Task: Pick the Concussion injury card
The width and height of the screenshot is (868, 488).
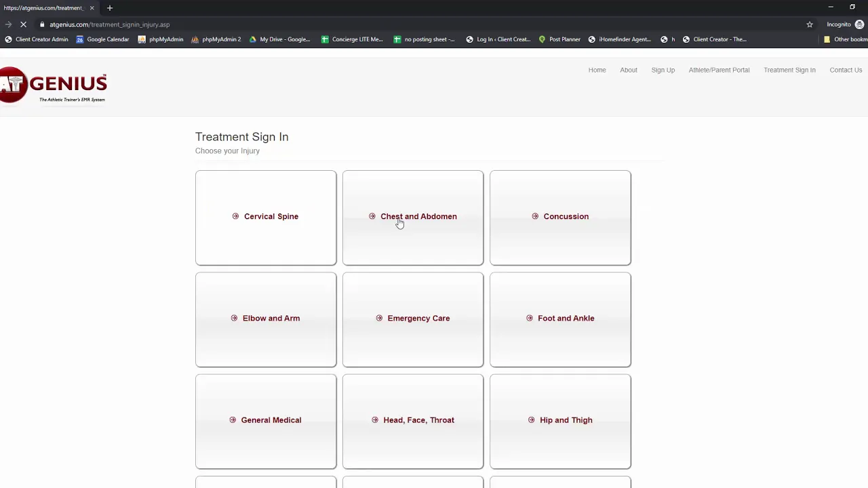Action: pyautogui.click(x=560, y=218)
